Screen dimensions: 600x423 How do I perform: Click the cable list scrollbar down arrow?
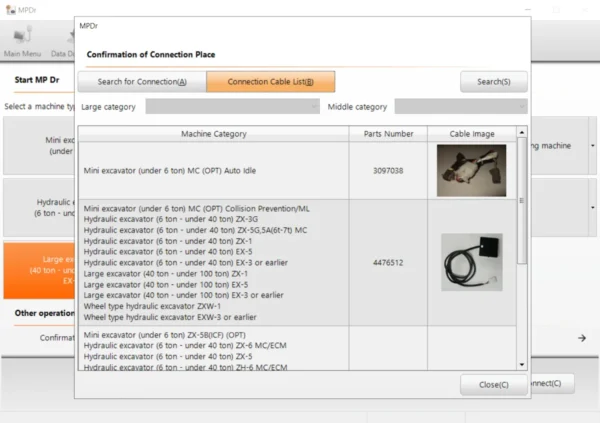click(522, 365)
